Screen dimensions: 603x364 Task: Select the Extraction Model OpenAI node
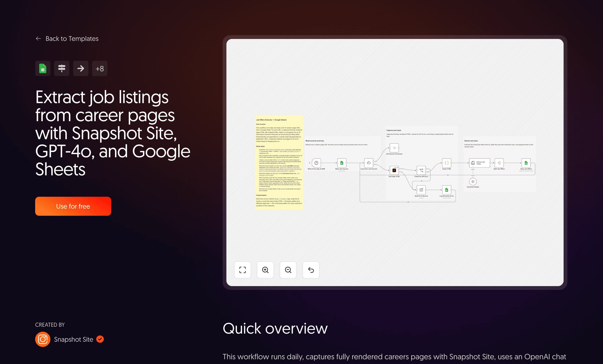[473, 182]
